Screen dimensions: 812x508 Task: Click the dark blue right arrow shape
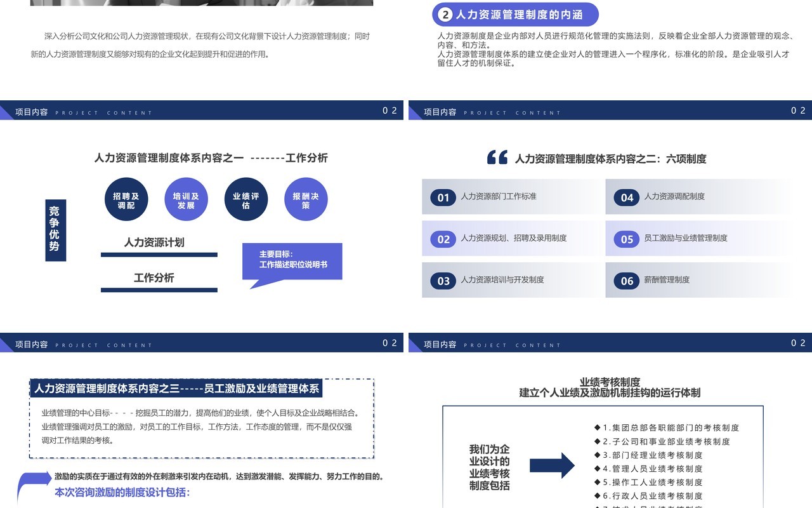tap(552, 465)
